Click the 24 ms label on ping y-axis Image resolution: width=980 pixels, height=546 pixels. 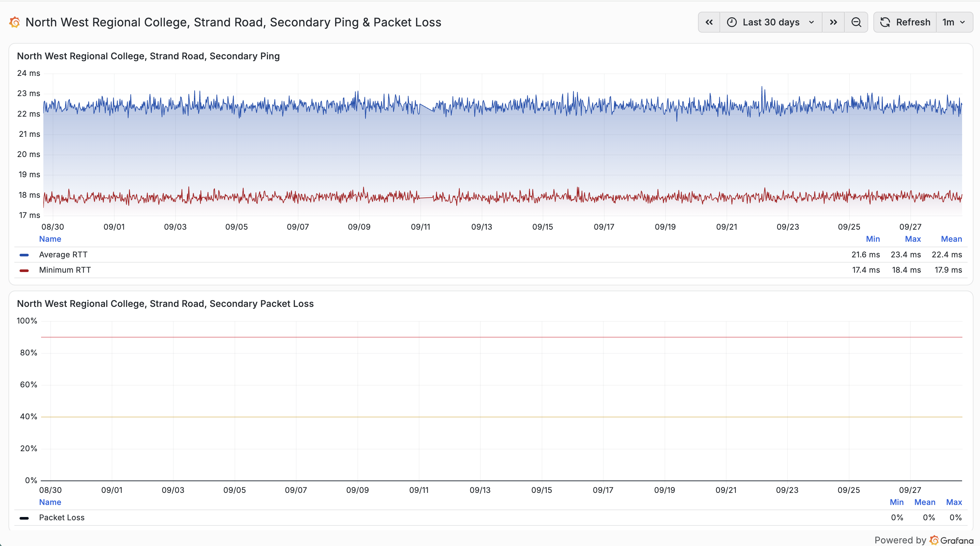29,73
